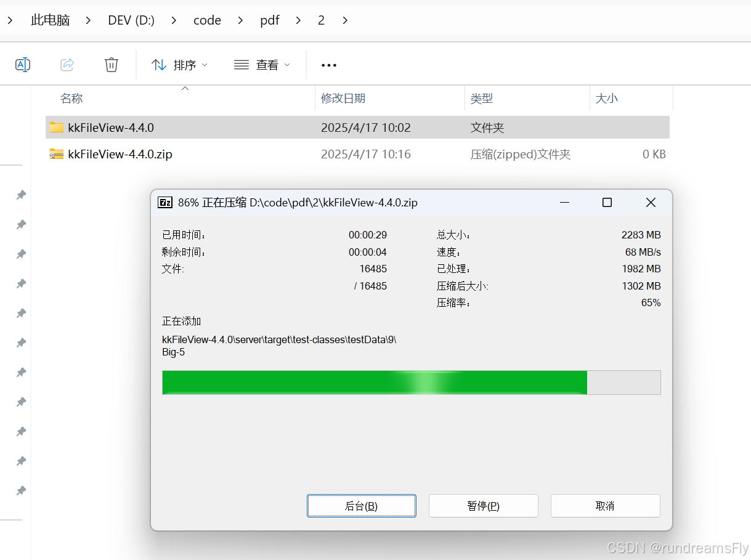Viewport: 751px width, 560px height.
Task: Select the kkFileView-4.4.0.zip file icon
Action: (57, 154)
